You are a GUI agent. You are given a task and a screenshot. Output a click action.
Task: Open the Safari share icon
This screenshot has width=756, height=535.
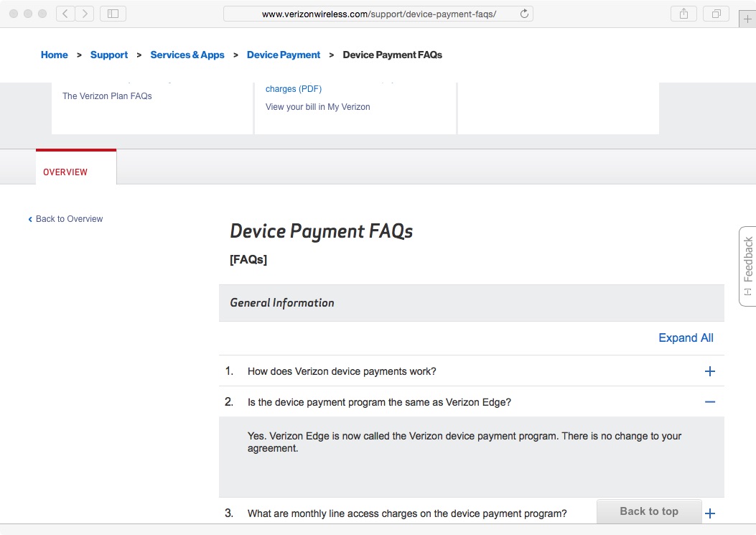(x=683, y=14)
